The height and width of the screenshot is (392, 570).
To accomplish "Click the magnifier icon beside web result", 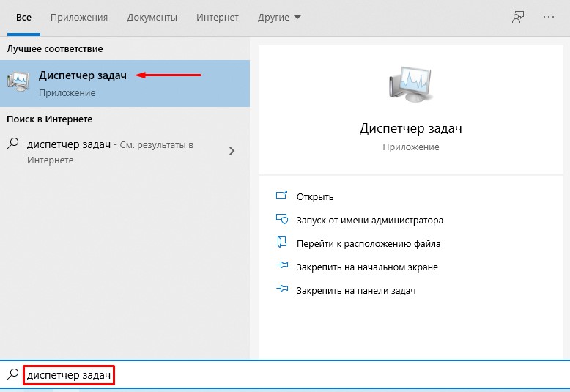I will click(12, 144).
